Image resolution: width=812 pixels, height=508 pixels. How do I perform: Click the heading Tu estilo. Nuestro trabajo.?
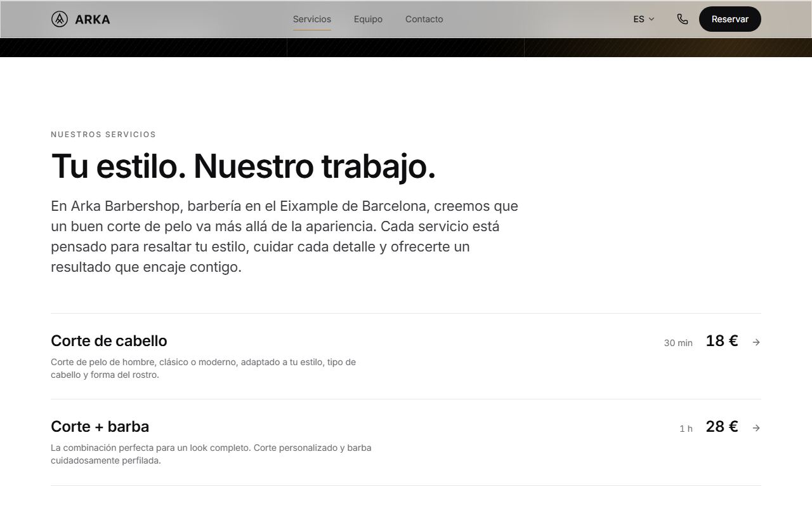pos(243,166)
